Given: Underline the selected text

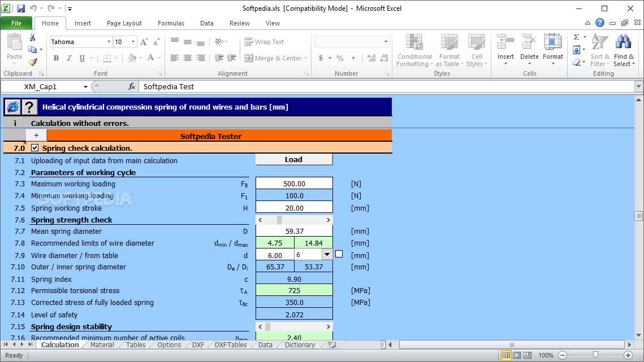Looking at the screenshot, I should tap(82, 58).
